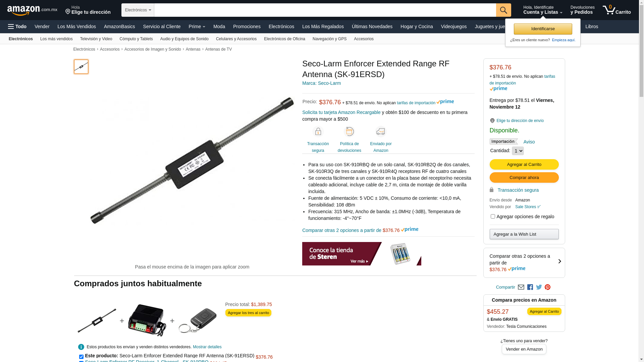Click the search magnifier button
The height and width of the screenshot is (362, 644).
(x=503, y=10)
